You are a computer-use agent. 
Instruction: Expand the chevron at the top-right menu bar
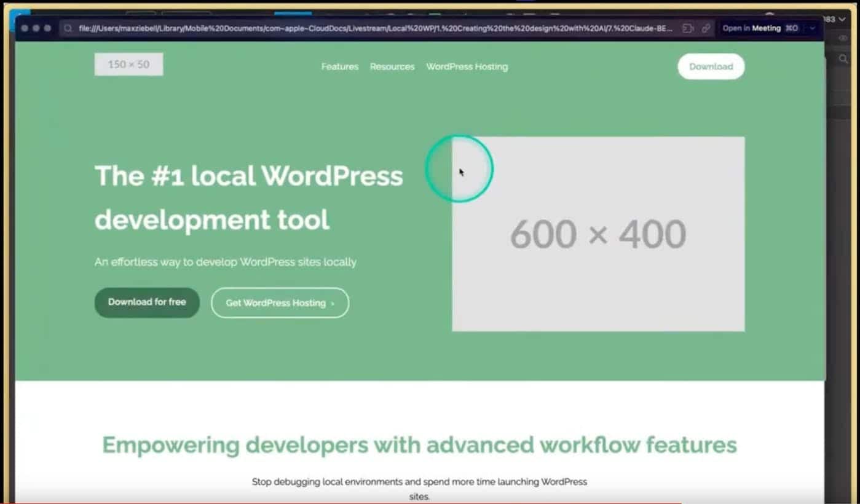click(843, 19)
